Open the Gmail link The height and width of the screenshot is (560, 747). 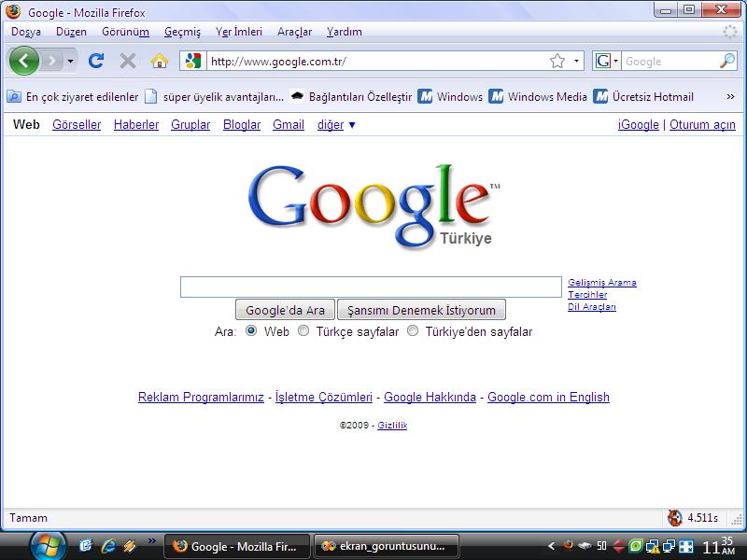[289, 125]
